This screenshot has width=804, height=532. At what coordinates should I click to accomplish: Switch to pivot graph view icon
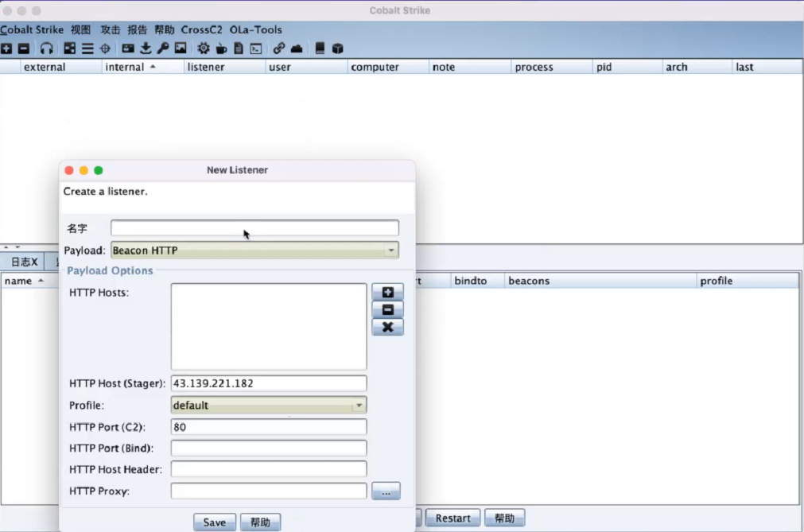point(70,49)
